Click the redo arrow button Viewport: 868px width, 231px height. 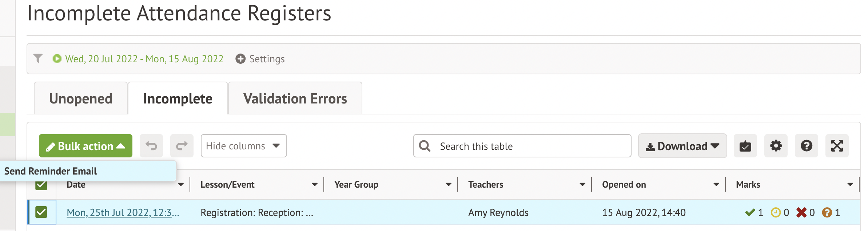tap(182, 146)
